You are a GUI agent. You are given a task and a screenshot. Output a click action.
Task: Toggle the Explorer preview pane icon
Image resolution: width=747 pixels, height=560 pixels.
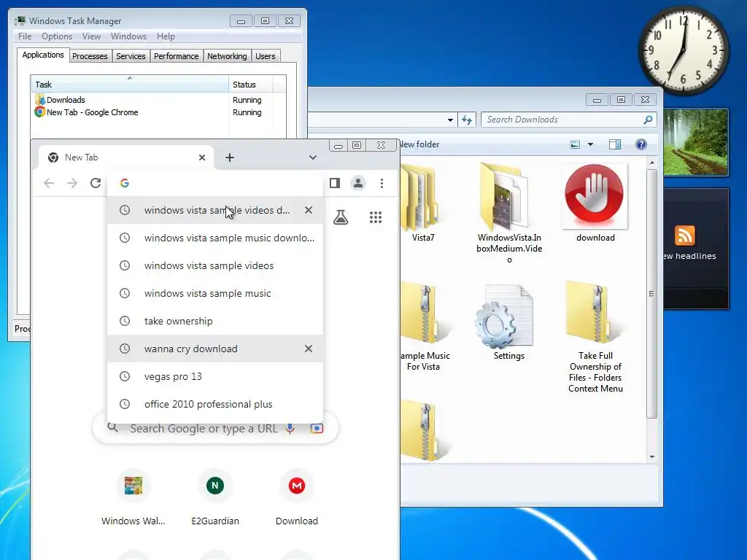tap(614, 144)
